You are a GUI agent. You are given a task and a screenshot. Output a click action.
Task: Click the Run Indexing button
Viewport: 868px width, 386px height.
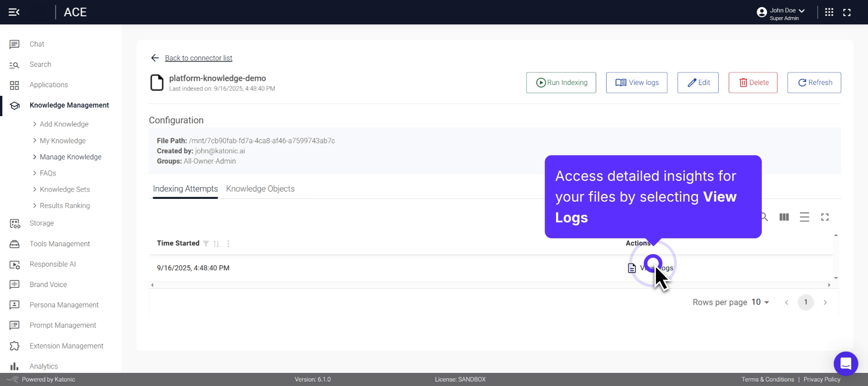561,83
